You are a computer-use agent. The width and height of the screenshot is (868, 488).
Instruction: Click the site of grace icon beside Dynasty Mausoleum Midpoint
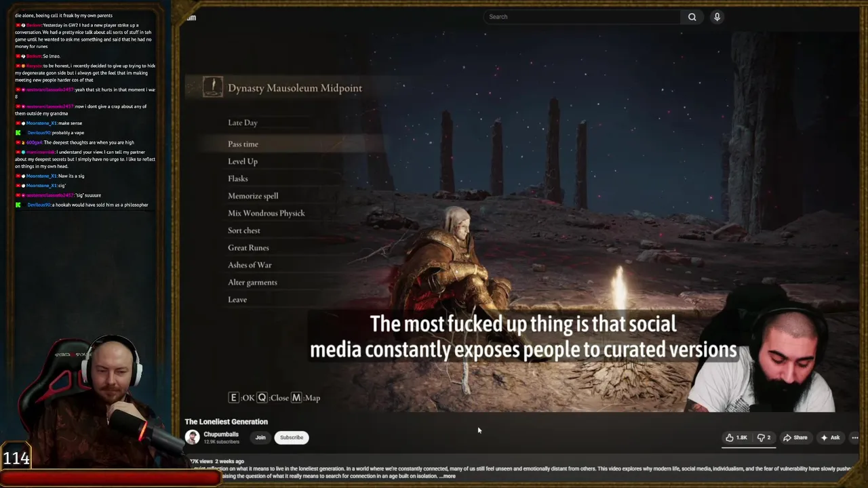[x=212, y=87]
